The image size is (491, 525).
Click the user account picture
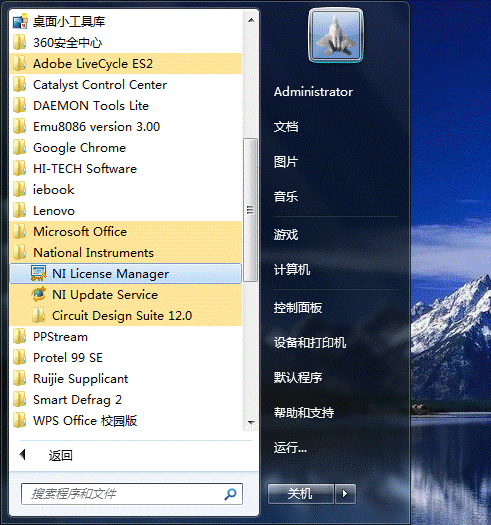(x=336, y=35)
